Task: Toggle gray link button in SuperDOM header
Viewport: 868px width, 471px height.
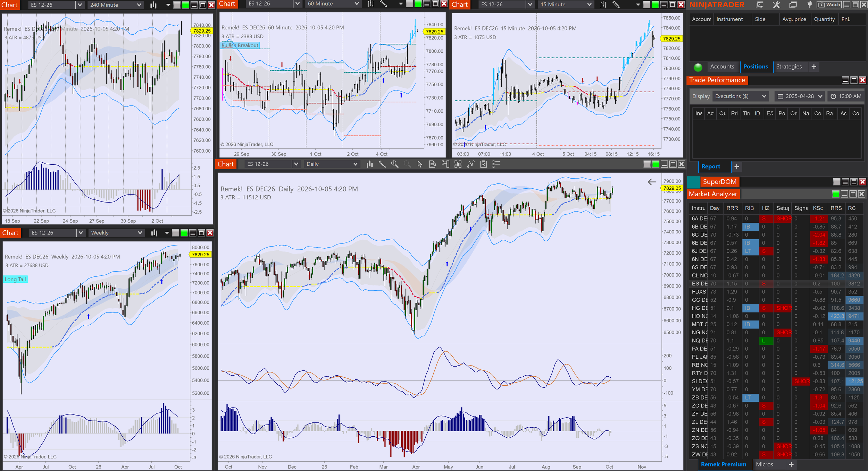Action: pos(837,182)
